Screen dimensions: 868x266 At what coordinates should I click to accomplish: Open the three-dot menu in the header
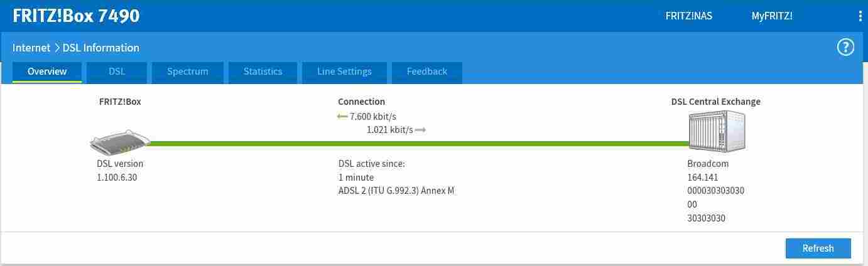pyautogui.click(x=860, y=16)
